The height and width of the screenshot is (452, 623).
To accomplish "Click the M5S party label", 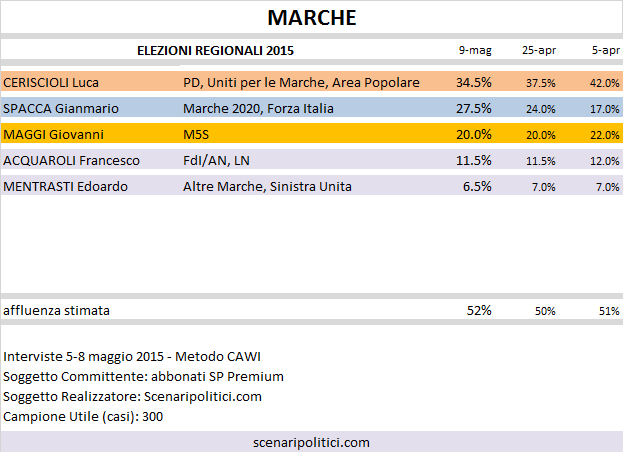I will click(196, 135).
